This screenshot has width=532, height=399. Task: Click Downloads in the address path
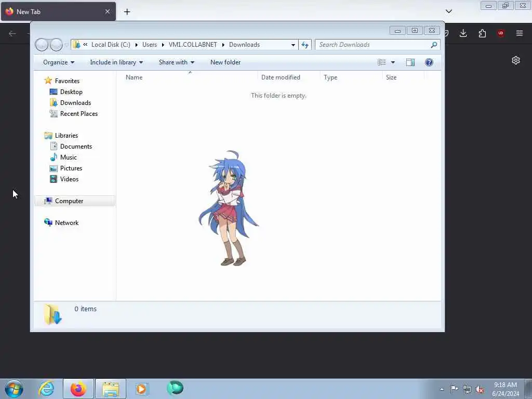(244, 45)
